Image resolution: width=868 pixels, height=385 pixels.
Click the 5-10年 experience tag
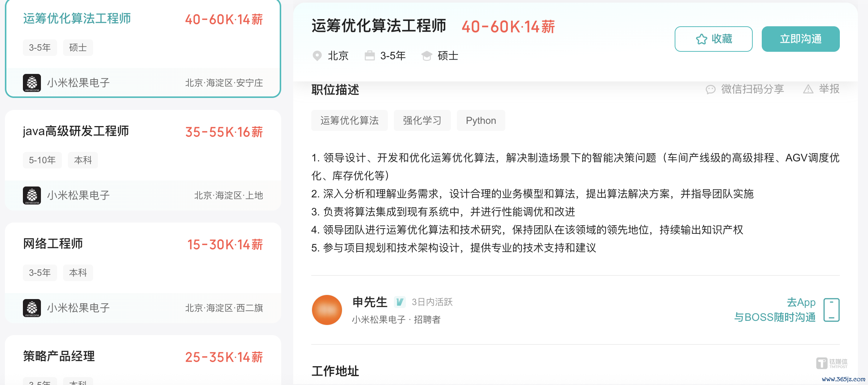click(42, 160)
